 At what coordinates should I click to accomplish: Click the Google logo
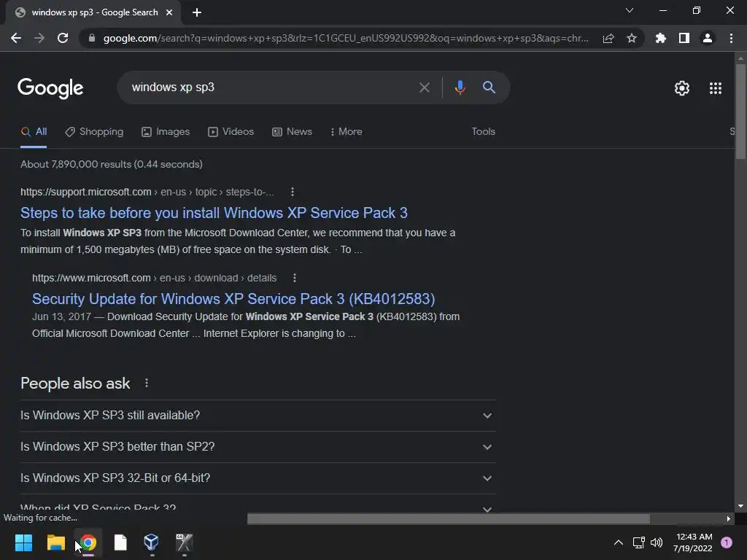pos(50,88)
